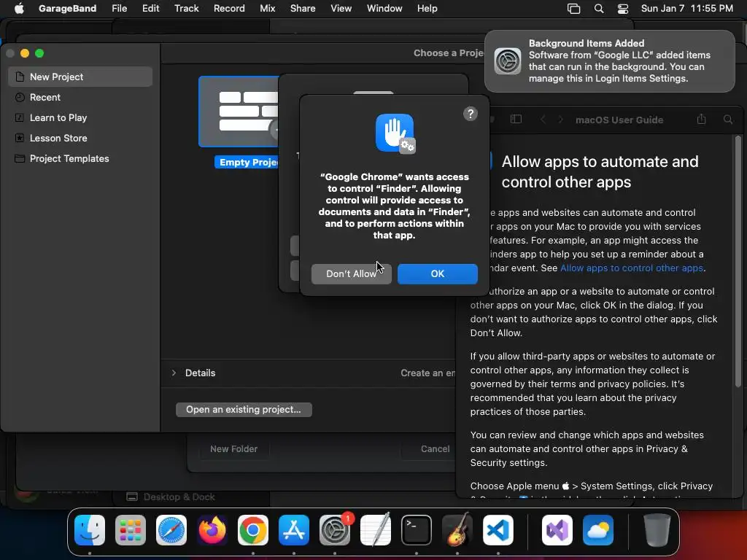Click Share icon in macOS User Guide
747x560 pixels.
point(701,119)
